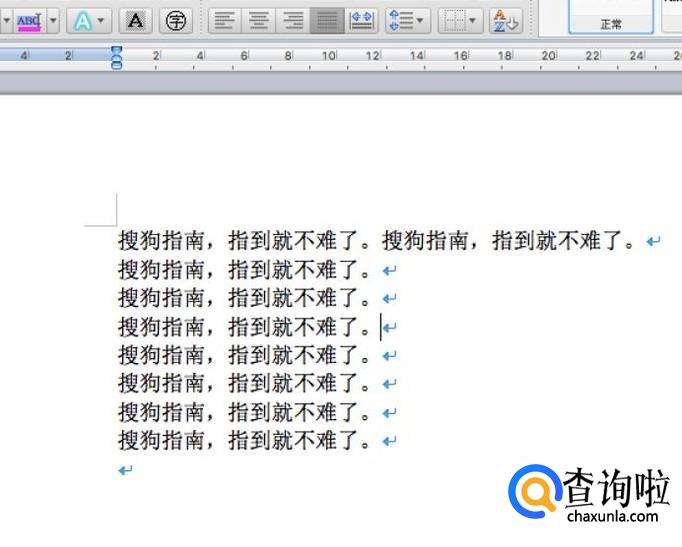
Task: Open the line spacing menu
Action: [x=408, y=20]
